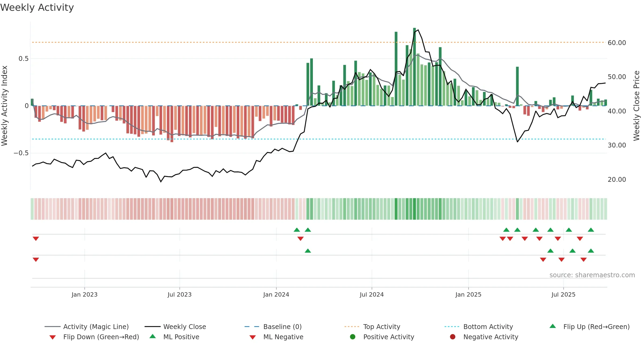Viewport: 644px width, 362px height.
Task: Click the last green up-triangle in the lower marker row
Action: click(x=591, y=250)
